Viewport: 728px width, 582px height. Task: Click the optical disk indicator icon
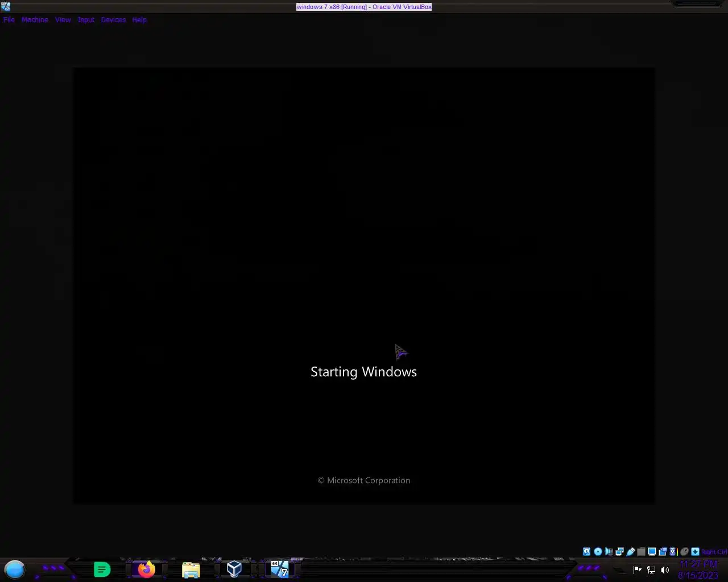(598, 551)
